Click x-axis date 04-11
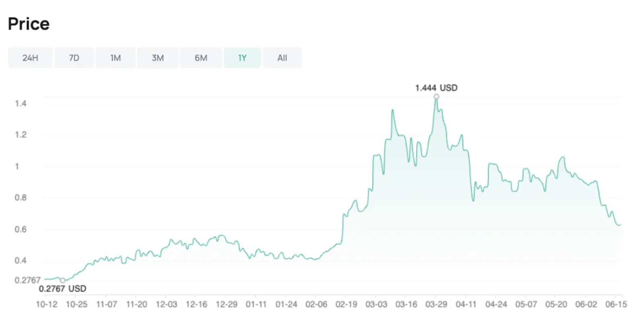 pyautogui.click(x=466, y=305)
